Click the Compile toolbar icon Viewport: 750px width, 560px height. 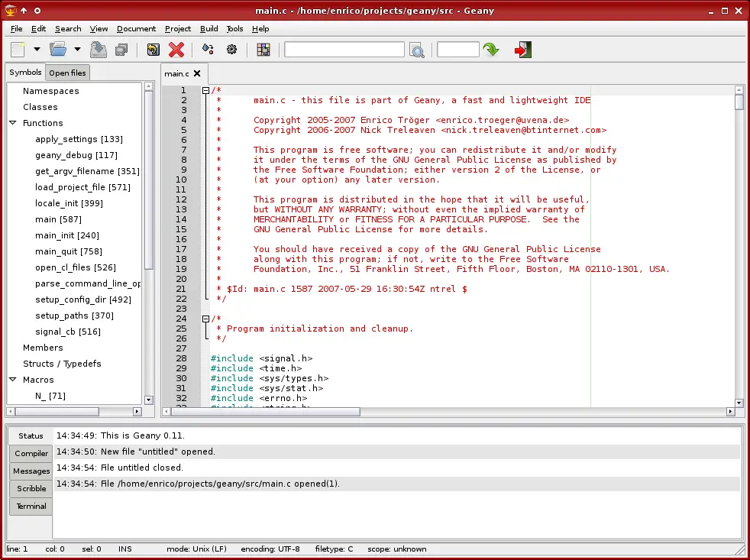pyautogui.click(x=208, y=50)
